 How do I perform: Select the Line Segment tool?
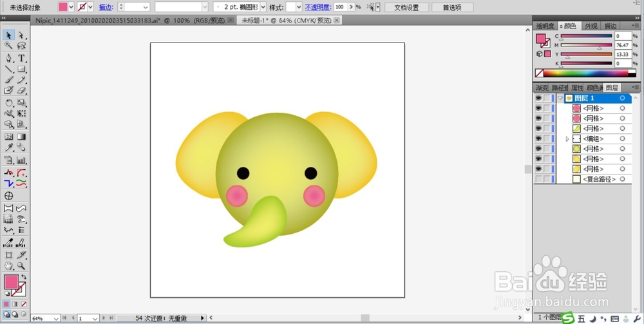tap(8, 69)
